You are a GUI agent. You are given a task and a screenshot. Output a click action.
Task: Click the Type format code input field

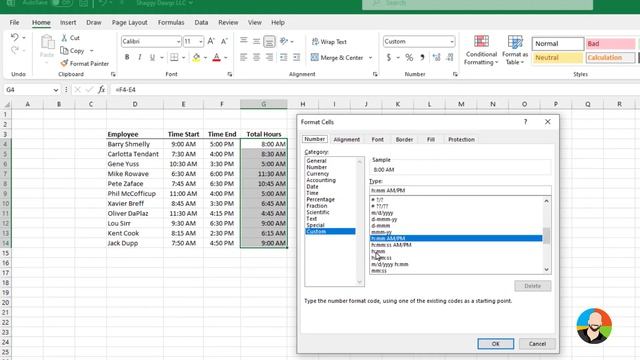tap(460, 190)
